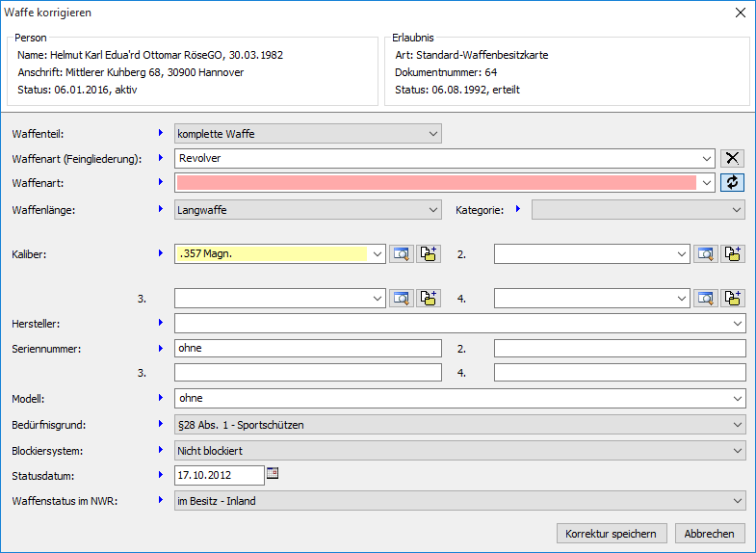Open calendar picker next to Statusdatum
756x553 pixels.
click(273, 473)
